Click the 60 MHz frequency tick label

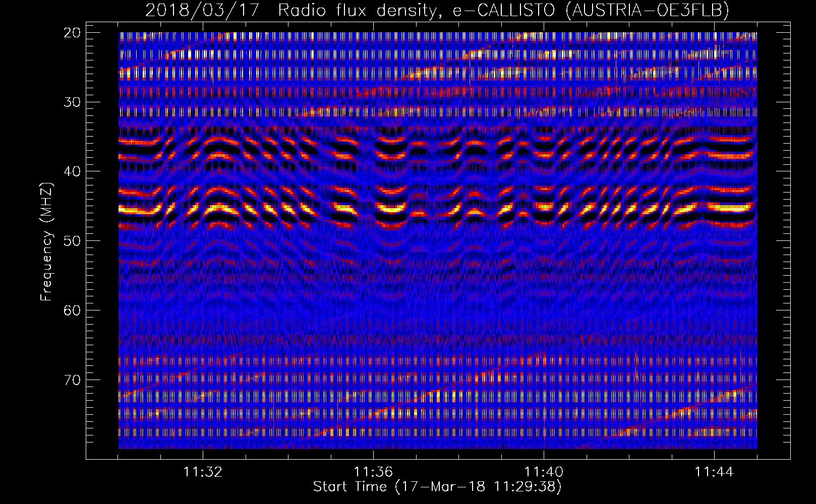(x=73, y=310)
